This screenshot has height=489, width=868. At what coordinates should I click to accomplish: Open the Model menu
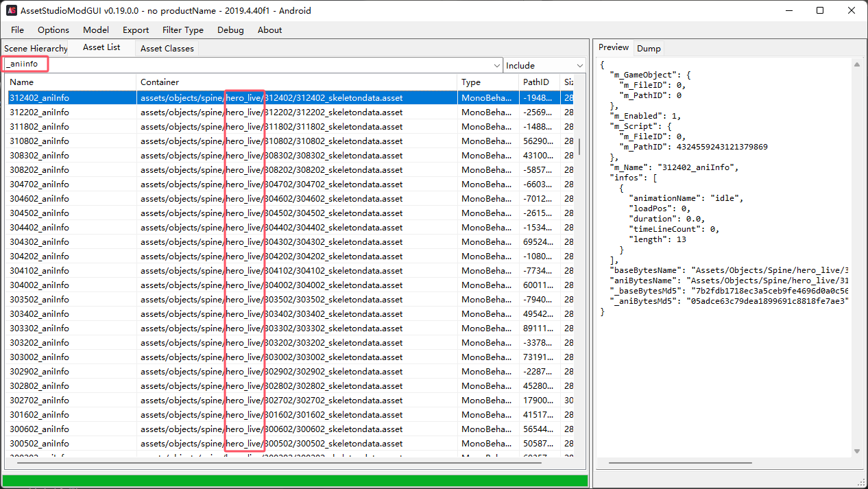coord(96,29)
